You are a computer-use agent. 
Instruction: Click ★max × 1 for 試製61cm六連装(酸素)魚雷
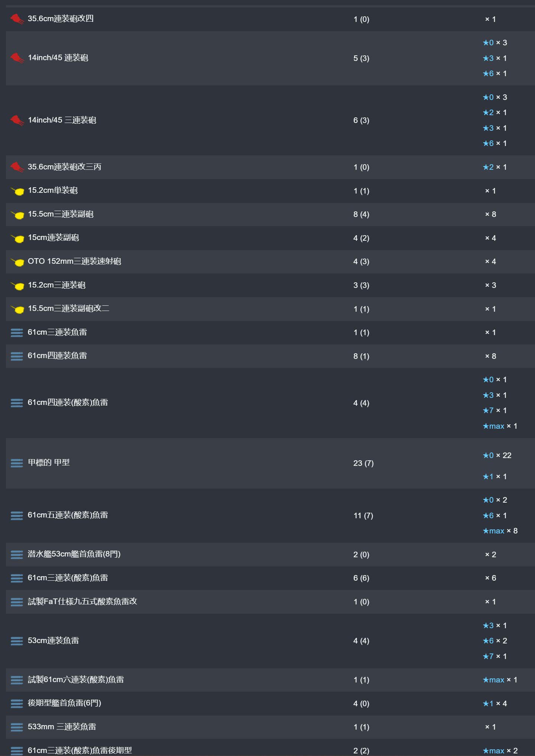pyautogui.click(x=500, y=680)
